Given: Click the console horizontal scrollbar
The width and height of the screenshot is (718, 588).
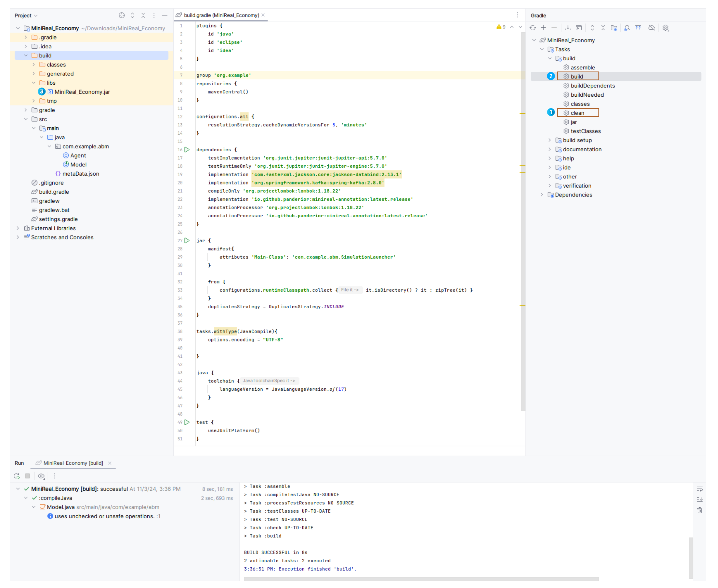Looking at the screenshot, I should [x=421, y=579].
